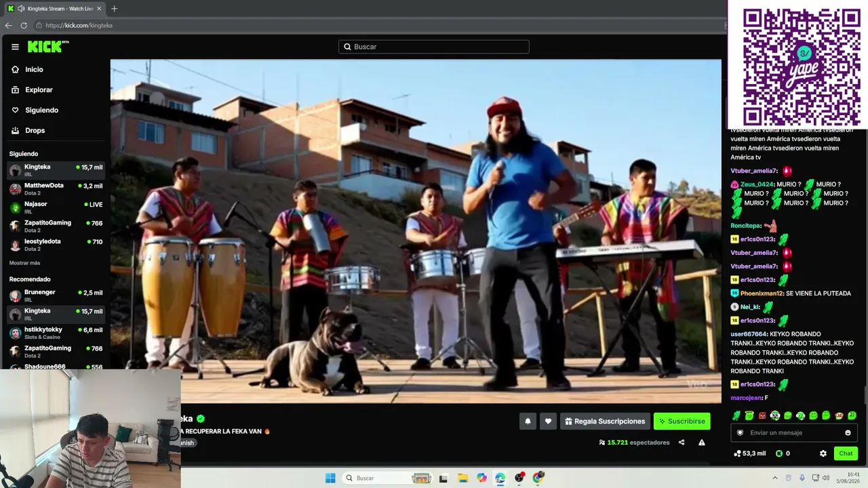The width and height of the screenshot is (868, 488).
Task: Click the heart follow icon
Action: (548, 421)
